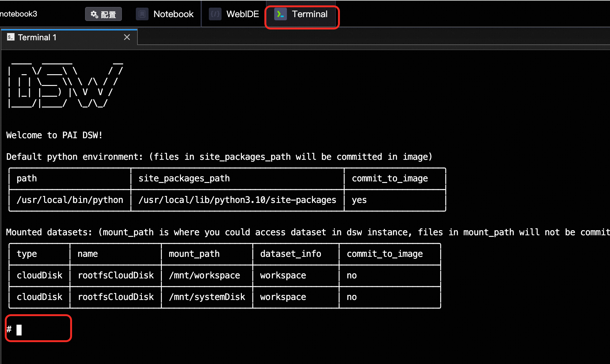
Task: Click the green prompt Terminal icon
Action: [280, 14]
